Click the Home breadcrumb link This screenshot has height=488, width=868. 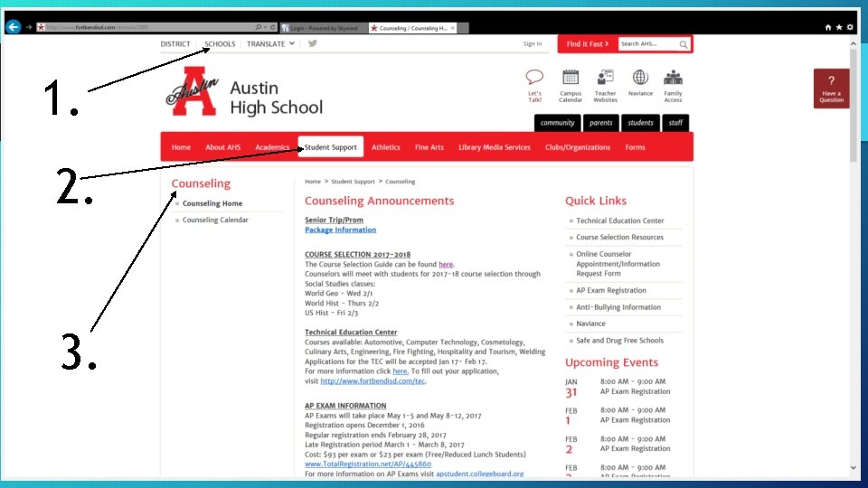point(313,182)
